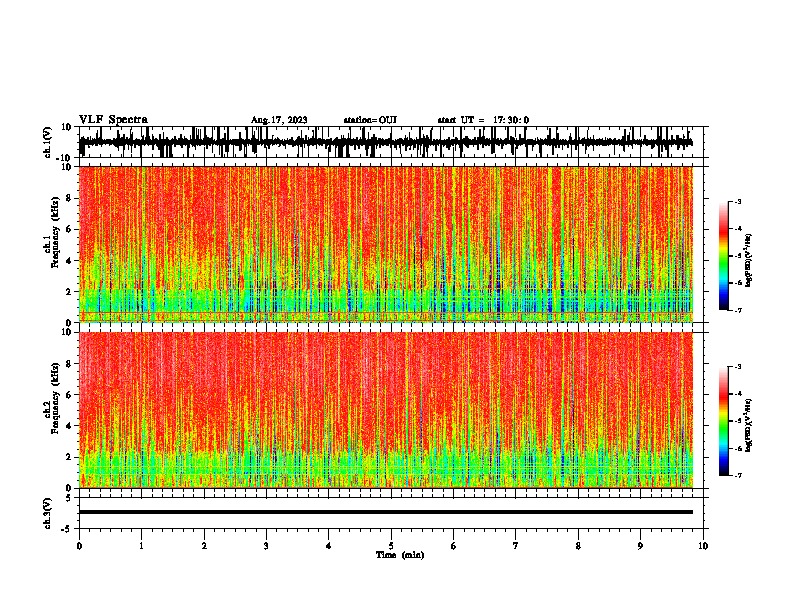Click the ch.2 PSD color bar
Image resolution: width=792 pixels, height=612 pixels.
[x=724, y=421]
